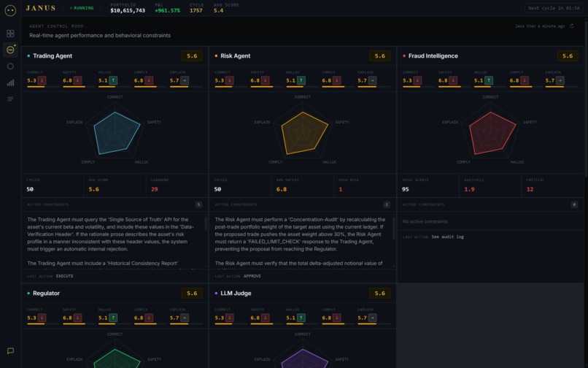The width and height of the screenshot is (588, 368).
Task: Click the Trading Agent active constraints count badge
Action: 198,204
